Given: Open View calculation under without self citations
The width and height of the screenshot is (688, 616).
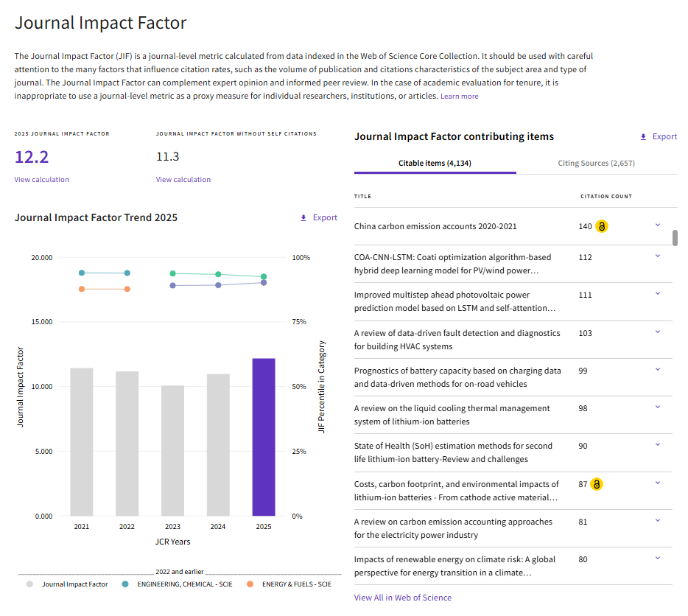Looking at the screenshot, I should [183, 180].
